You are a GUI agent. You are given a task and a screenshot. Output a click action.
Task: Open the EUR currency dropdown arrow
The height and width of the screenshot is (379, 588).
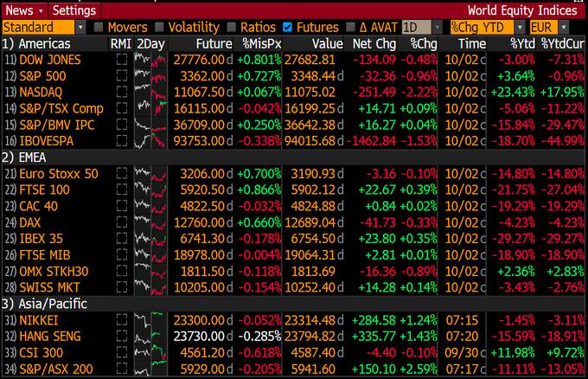point(564,28)
